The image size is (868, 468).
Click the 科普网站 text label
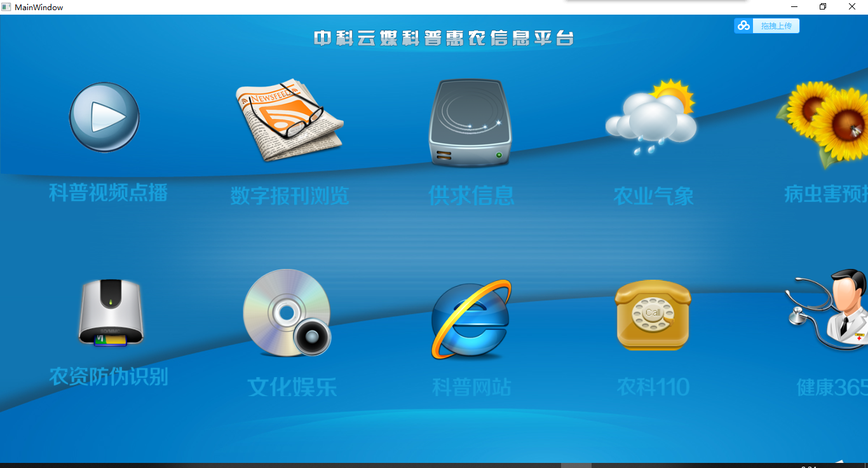(471, 387)
